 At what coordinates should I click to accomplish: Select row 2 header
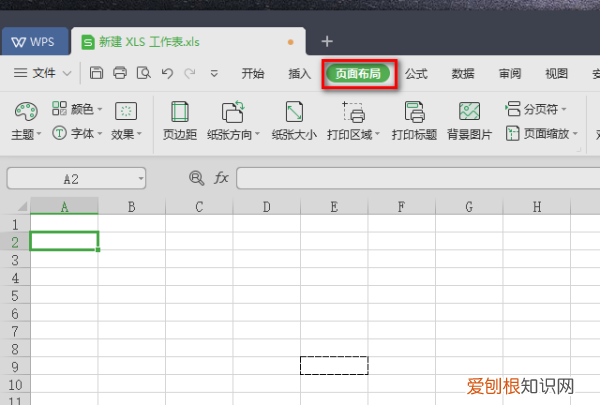pos(15,242)
